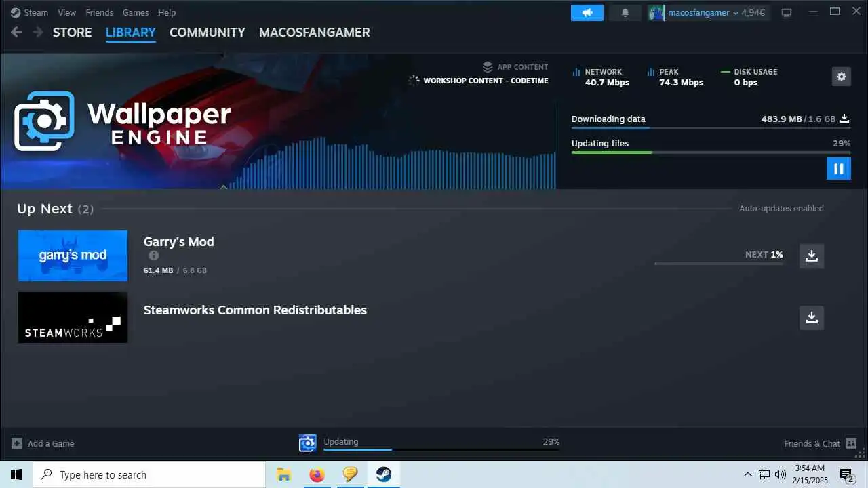Click the Garry's Mod thumbnail

pos(73,256)
